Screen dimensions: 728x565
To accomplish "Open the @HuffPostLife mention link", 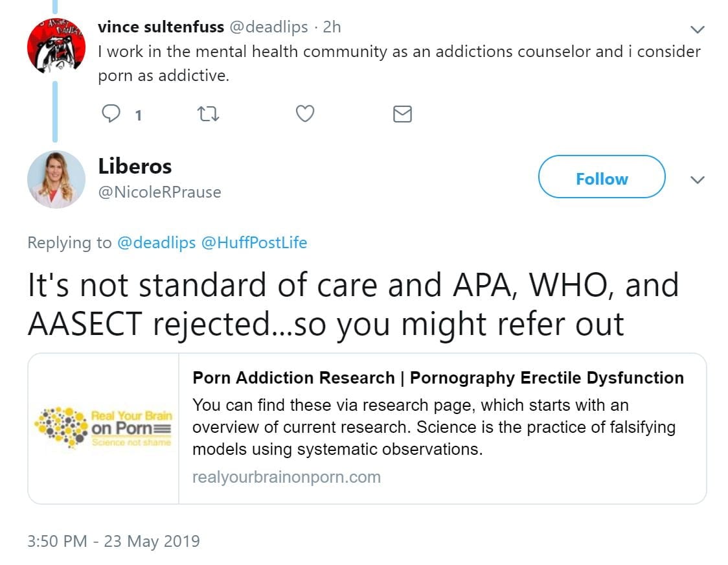I will click(254, 243).
